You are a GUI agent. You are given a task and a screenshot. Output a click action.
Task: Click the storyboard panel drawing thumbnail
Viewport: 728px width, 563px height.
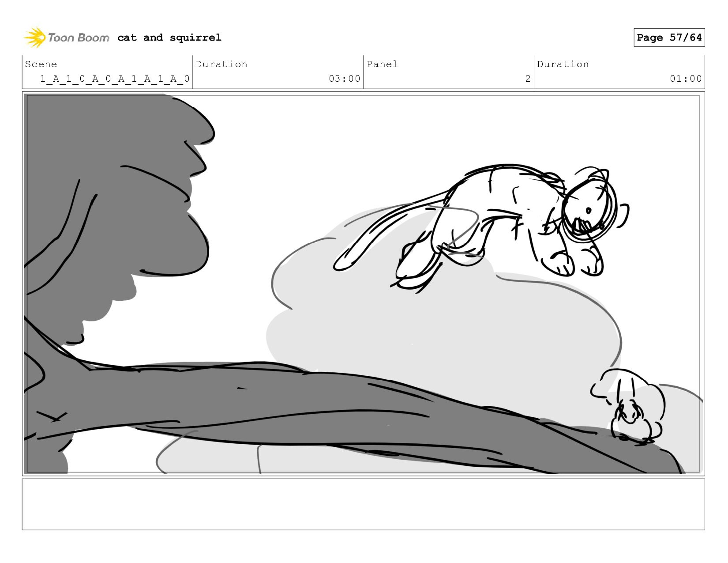[363, 283]
